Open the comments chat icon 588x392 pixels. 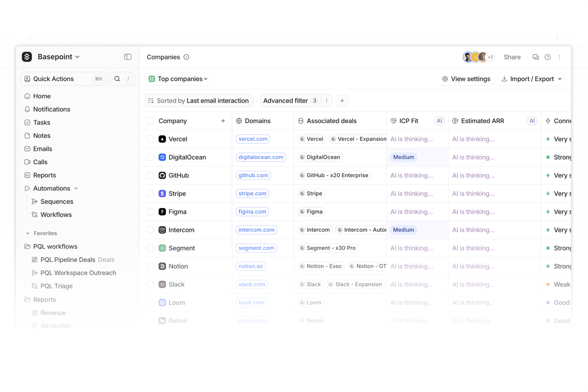pyautogui.click(x=535, y=57)
